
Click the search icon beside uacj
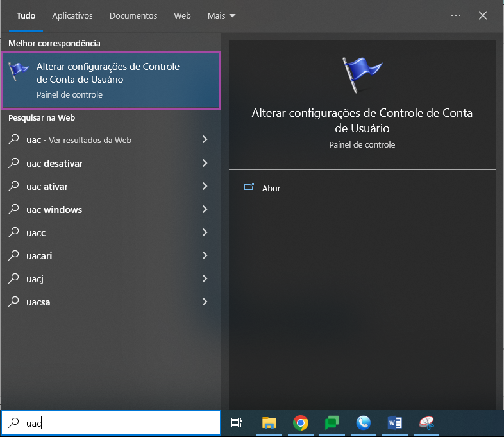13,278
